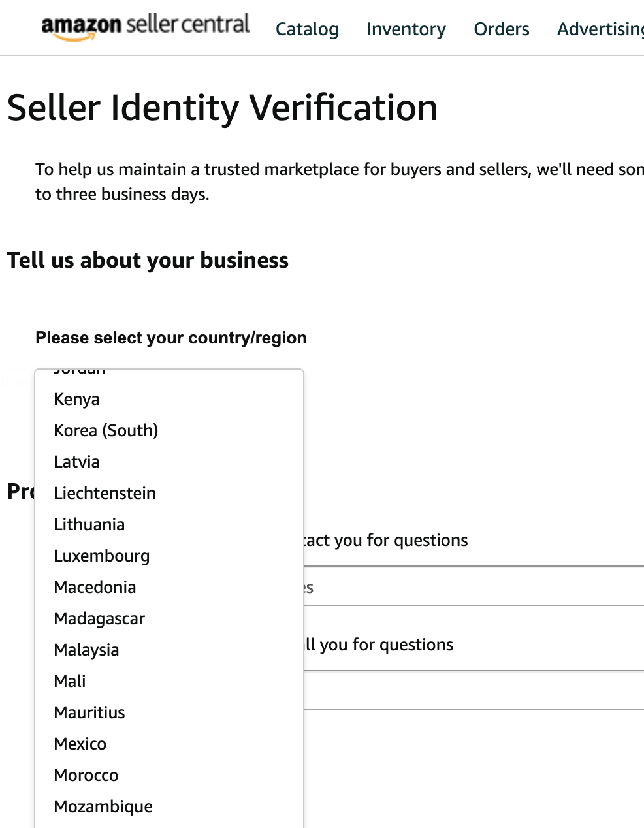Choose Korea (South) in the dropdown

tap(106, 430)
